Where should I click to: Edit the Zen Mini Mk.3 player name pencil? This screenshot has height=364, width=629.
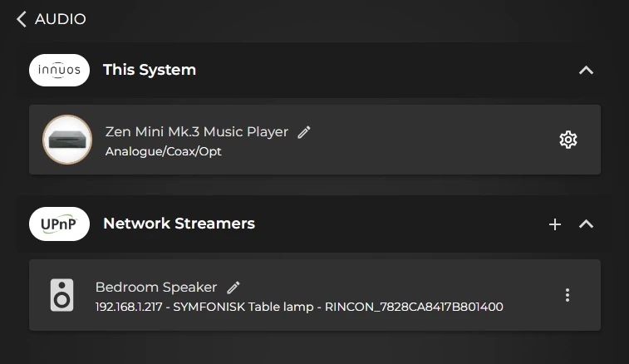pyautogui.click(x=303, y=132)
